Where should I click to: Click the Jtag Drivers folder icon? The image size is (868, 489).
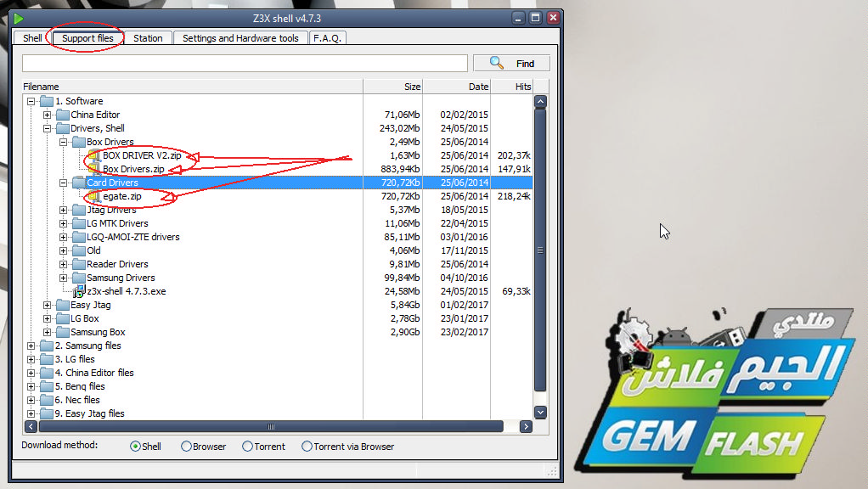coord(79,210)
